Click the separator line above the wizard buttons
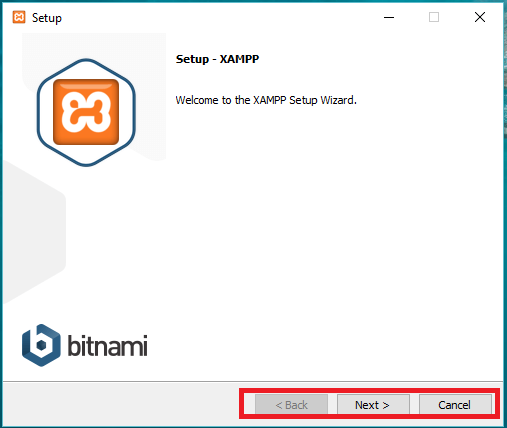Image resolution: width=507 pixels, height=428 pixels. [x=253, y=381]
